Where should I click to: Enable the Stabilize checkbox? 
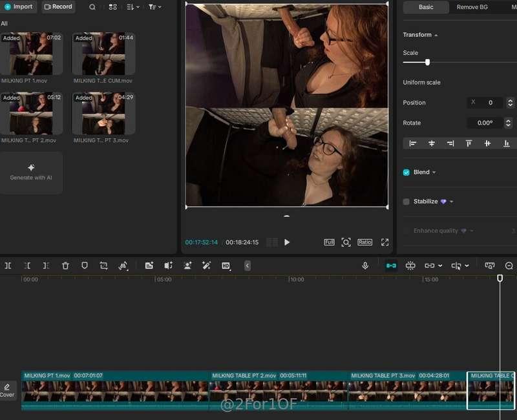pyautogui.click(x=406, y=202)
